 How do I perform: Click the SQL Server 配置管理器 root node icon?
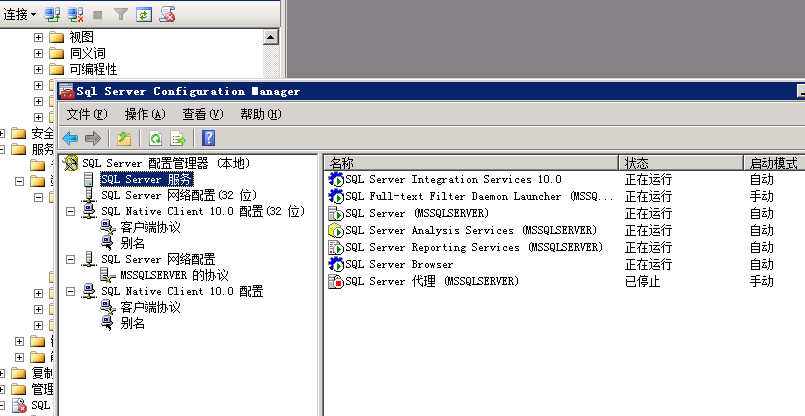tap(71, 163)
